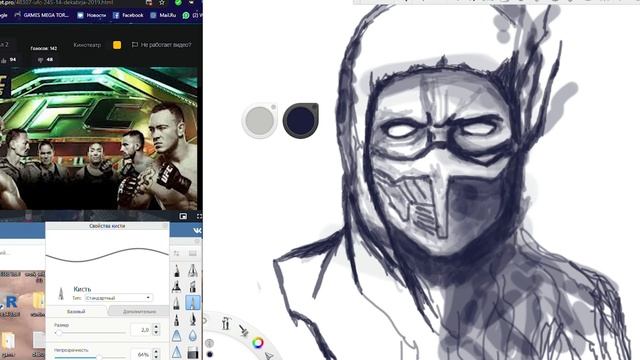The width and height of the screenshot is (640, 360).
Task: Select the brush left of the highlighted brush
Action: pyautogui.click(x=177, y=303)
